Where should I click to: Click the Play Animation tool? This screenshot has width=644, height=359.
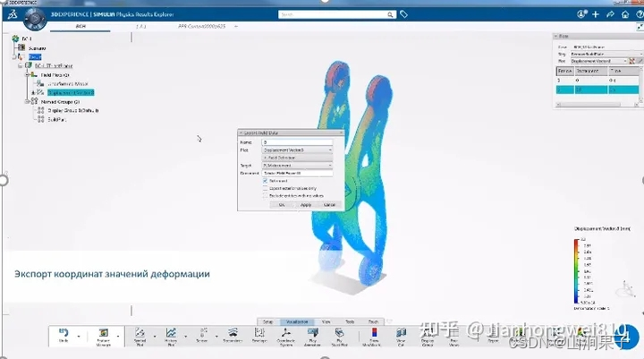coord(312,337)
